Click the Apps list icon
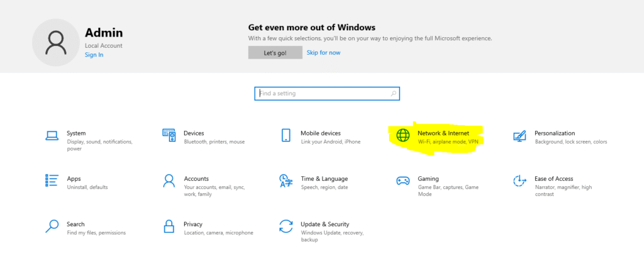The height and width of the screenshot is (267, 644). 52,181
